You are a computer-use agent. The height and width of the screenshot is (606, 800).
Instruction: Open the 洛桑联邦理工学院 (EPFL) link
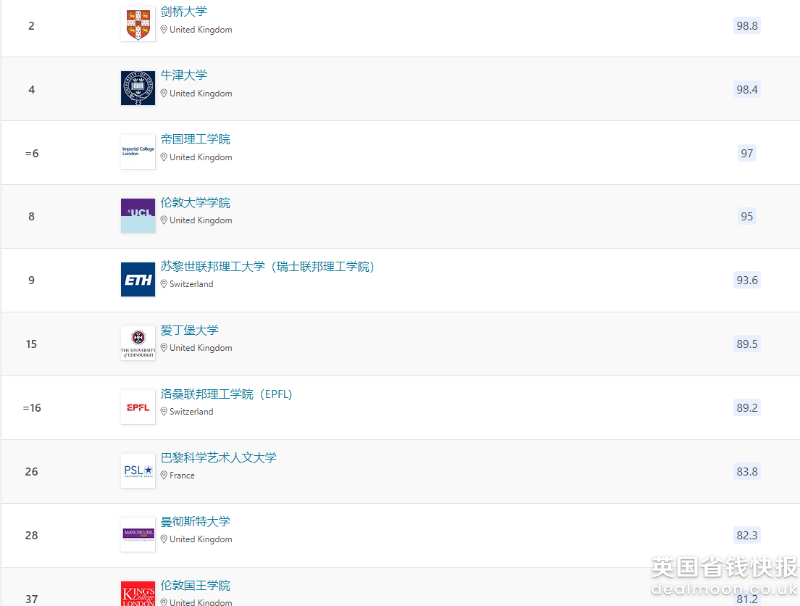click(x=226, y=394)
